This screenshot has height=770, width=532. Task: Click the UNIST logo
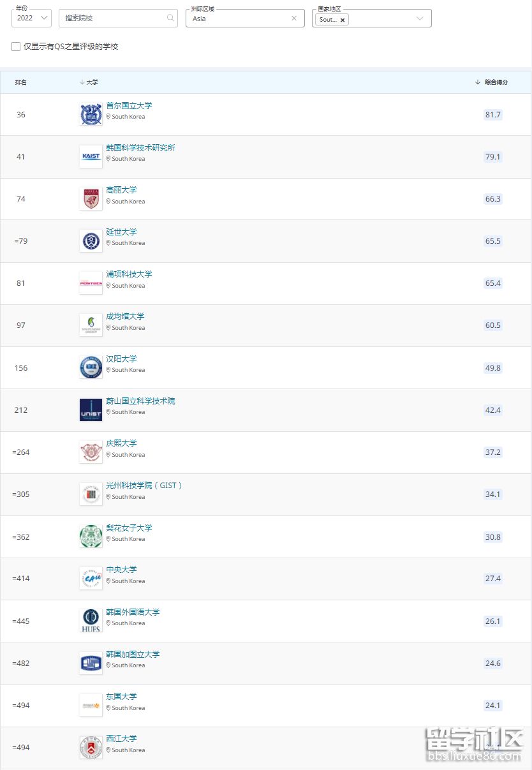click(91, 410)
